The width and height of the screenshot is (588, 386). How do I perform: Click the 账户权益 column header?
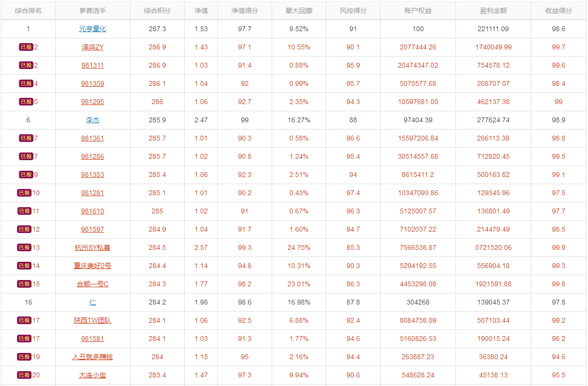point(418,11)
